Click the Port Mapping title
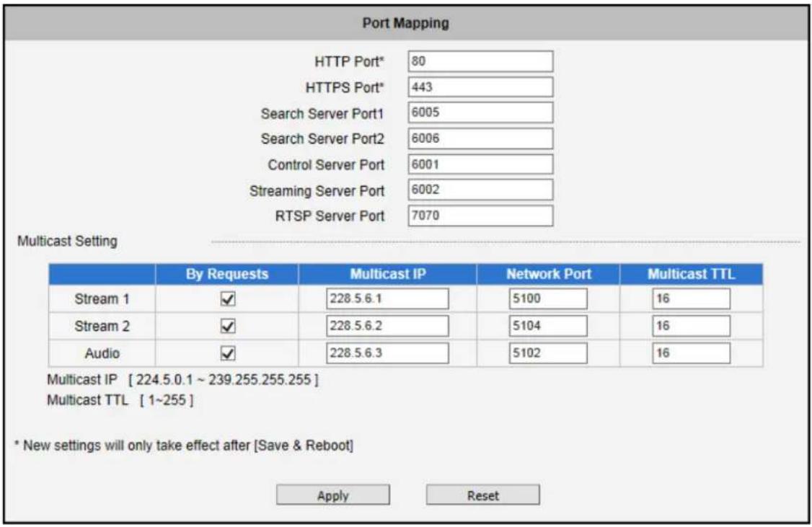Viewport: 812px width, 527px height. 405,23
